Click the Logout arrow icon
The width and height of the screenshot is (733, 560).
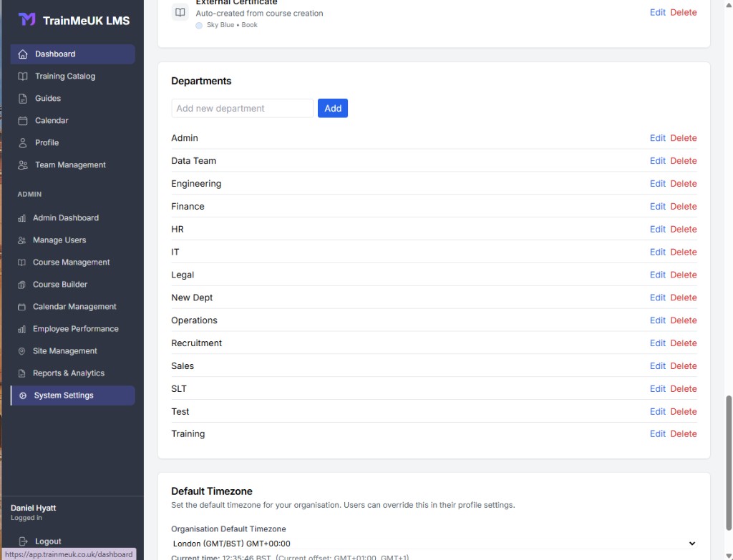23,541
